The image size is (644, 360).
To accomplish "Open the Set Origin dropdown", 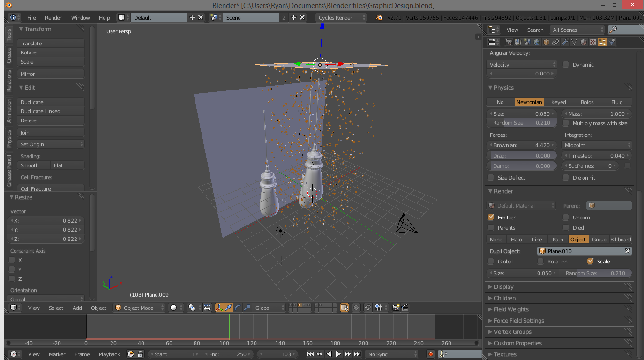I will click(x=51, y=144).
